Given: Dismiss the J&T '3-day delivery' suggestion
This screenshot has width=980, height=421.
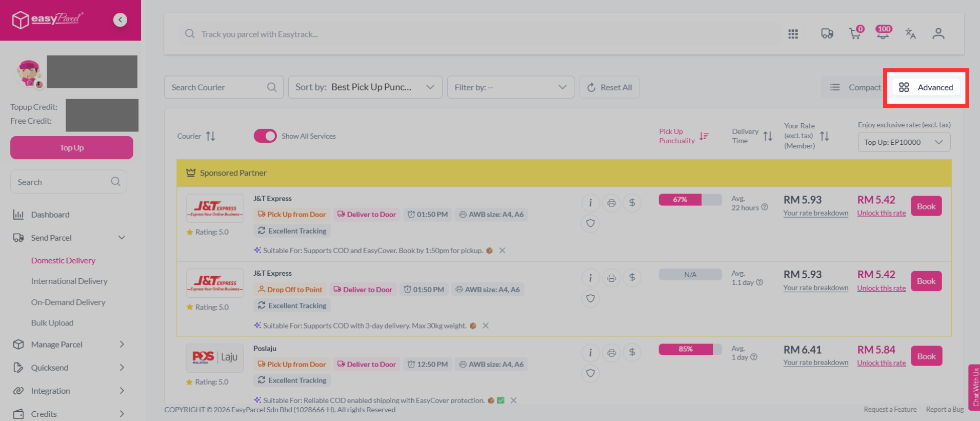Looking at the screenshot, I should tap(486, 326).
